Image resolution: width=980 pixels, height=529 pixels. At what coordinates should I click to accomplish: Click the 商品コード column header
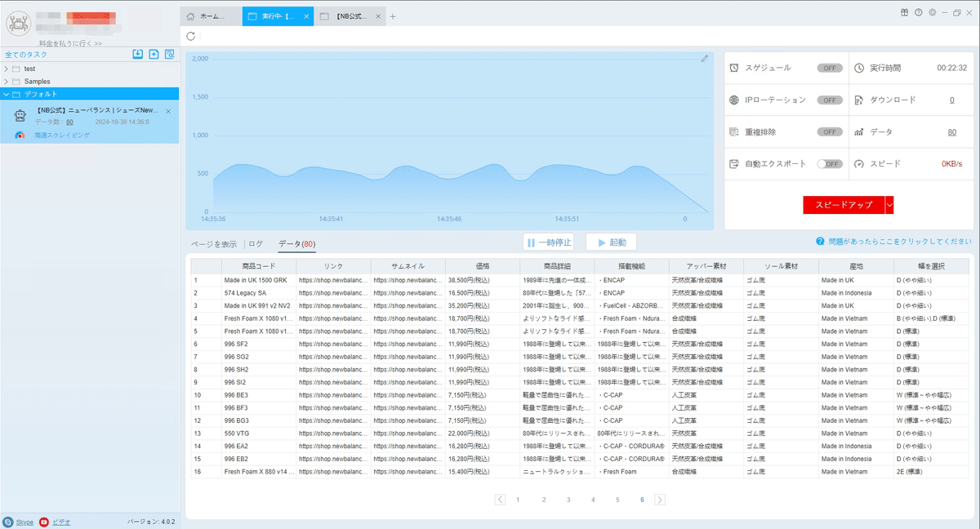pyautogui.click(x=259, y=266)
